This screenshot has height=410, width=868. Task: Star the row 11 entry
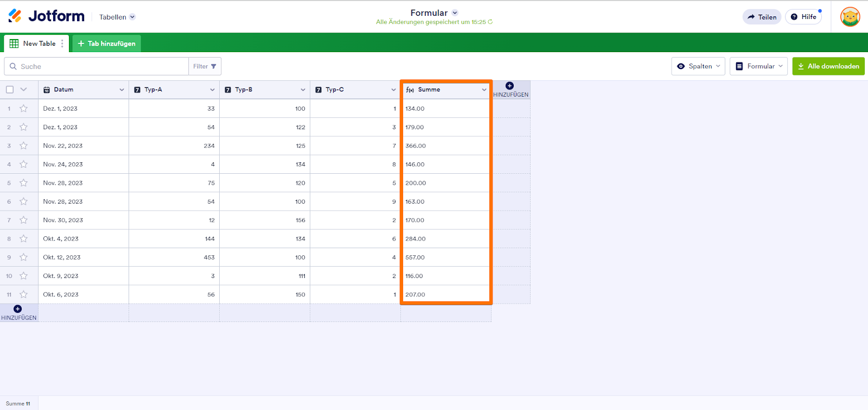pos(23,294)
